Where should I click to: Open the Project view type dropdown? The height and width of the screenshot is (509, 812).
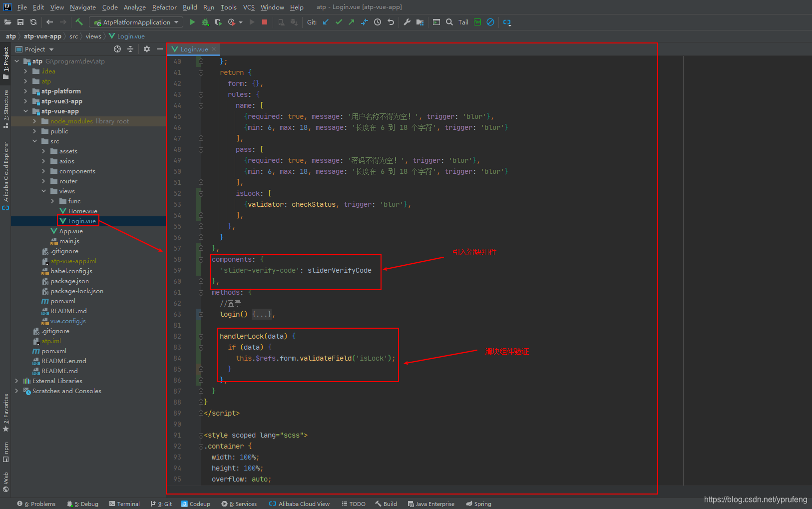pos(34,49)
